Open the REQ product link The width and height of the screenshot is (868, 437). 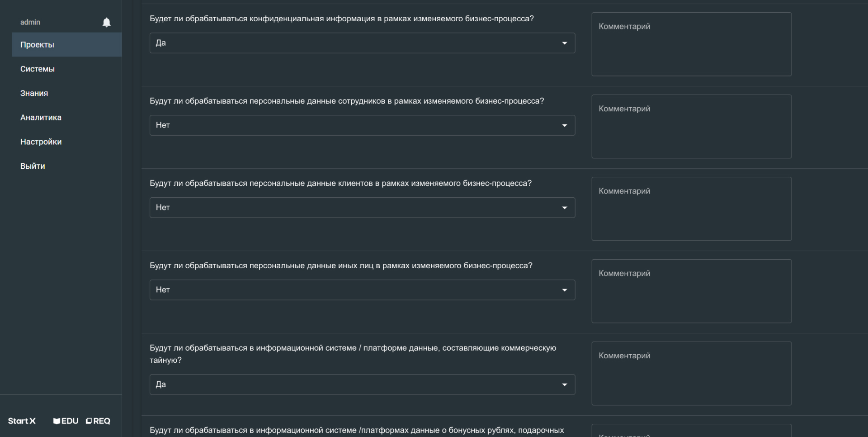[98, 421]
